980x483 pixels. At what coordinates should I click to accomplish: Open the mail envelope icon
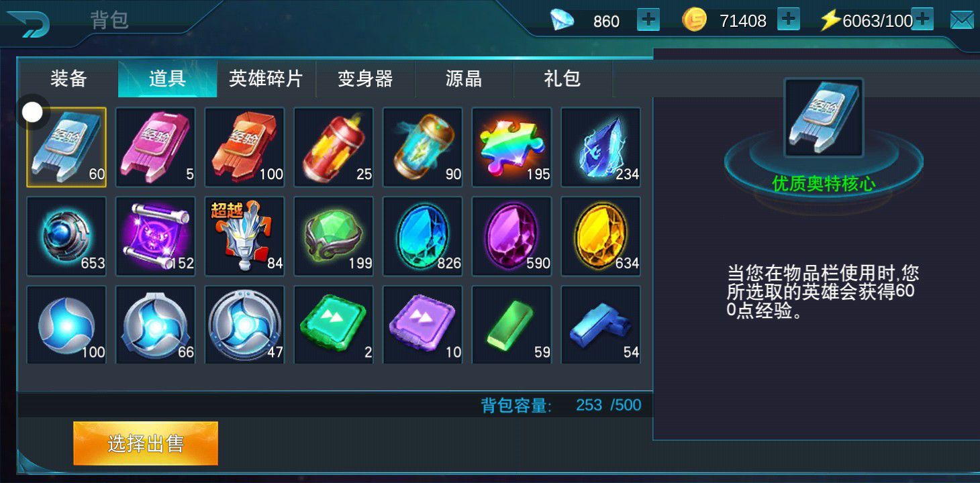point(962,20)
